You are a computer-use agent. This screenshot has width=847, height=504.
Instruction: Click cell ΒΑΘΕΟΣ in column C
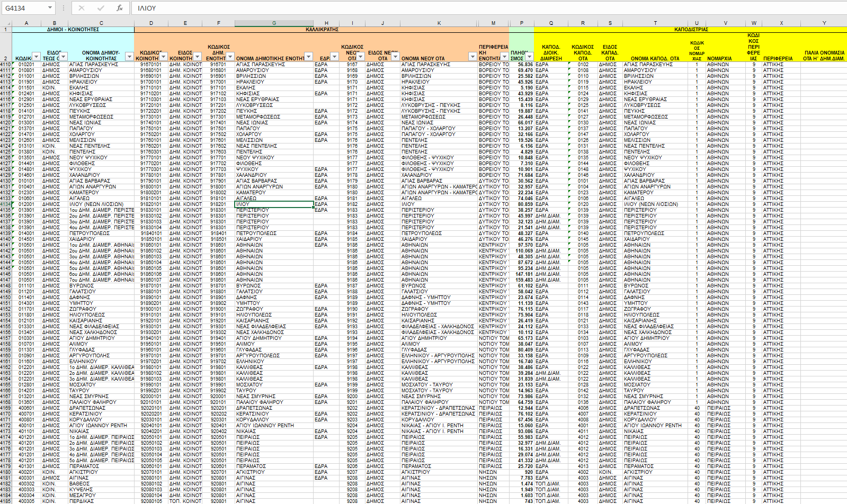point(101,483)
